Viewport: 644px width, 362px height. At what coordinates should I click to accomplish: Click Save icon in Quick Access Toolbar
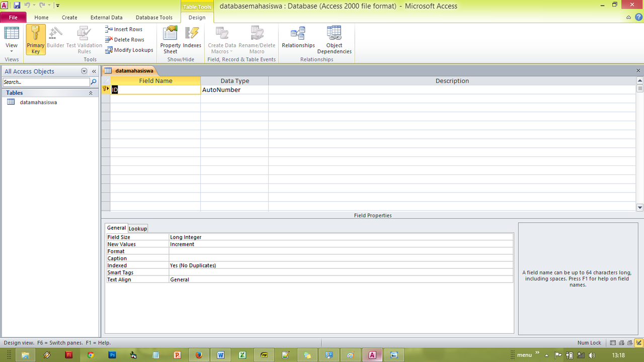17,6
